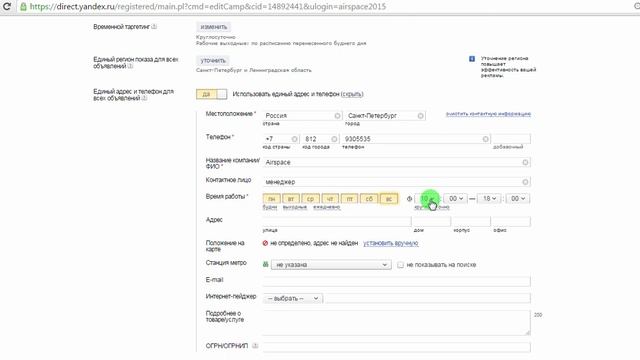This screenshot has height=360, width=640.
Task: Clear the 9305535 phone number field
Action: coord(485,139)
